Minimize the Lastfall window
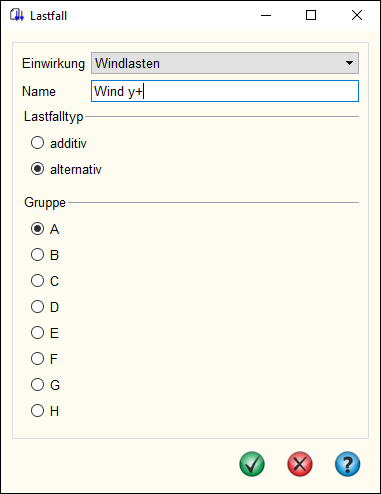Screen dimensions: 381x494 tap(266, 15)
